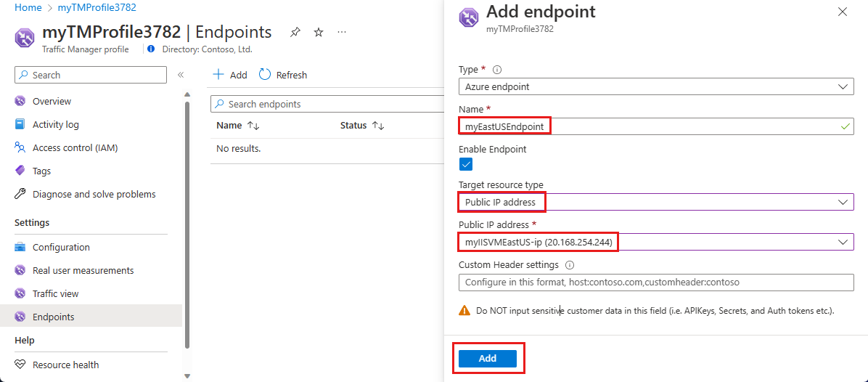Open the more options ellipsis menu

pos(342,33)
